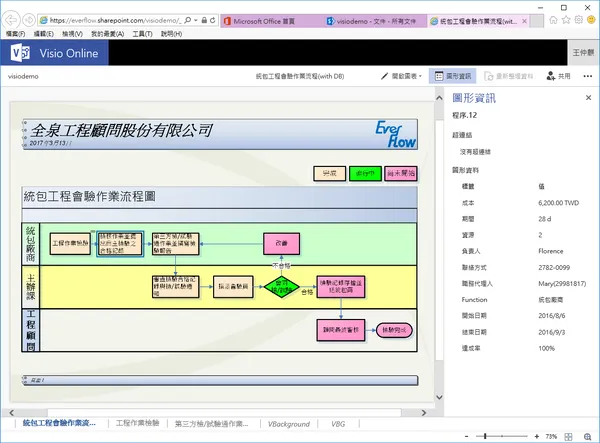This screenshot has width=600, height=443.
Task: Select the pink rounded terminator shape
Action: [394, 330]
